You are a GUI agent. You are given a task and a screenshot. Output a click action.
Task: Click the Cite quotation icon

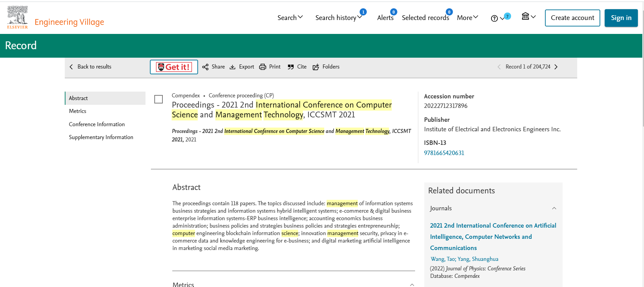291,67
